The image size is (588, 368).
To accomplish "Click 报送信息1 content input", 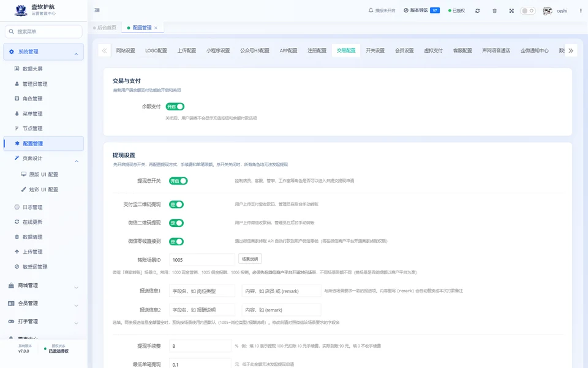I will click(x=281, y=291).
